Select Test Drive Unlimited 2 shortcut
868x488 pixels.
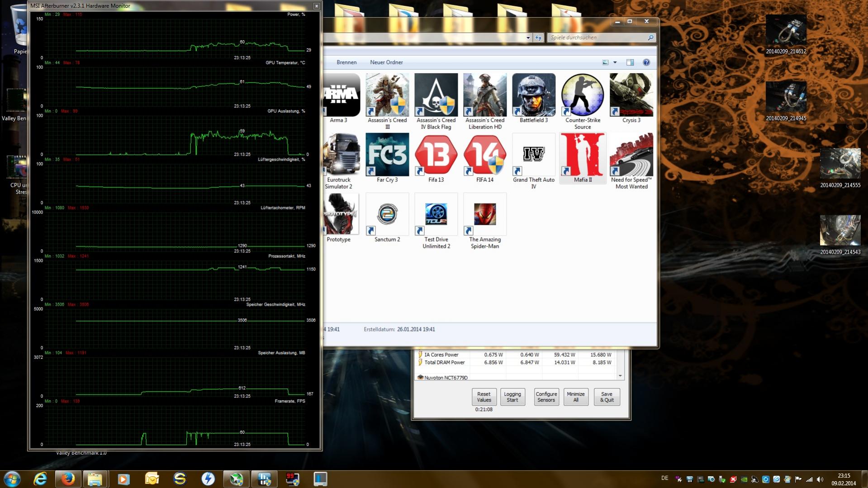tap(436, 221)
